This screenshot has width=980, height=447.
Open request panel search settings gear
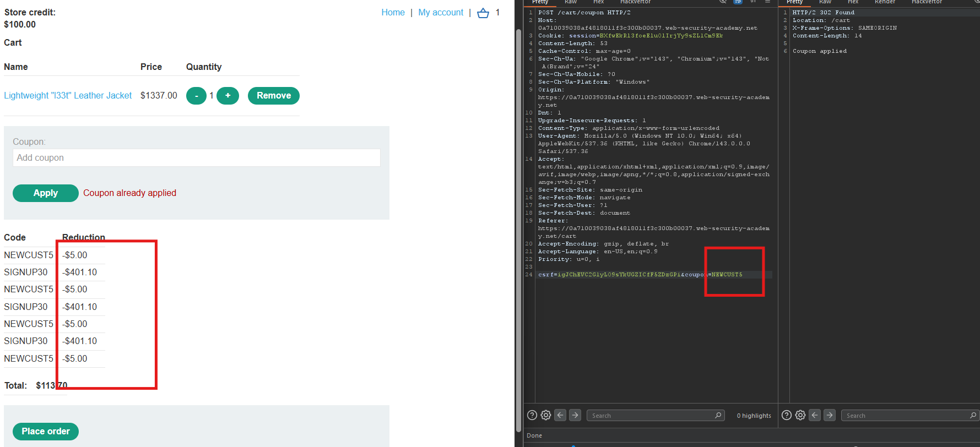[x=546, y=415]
